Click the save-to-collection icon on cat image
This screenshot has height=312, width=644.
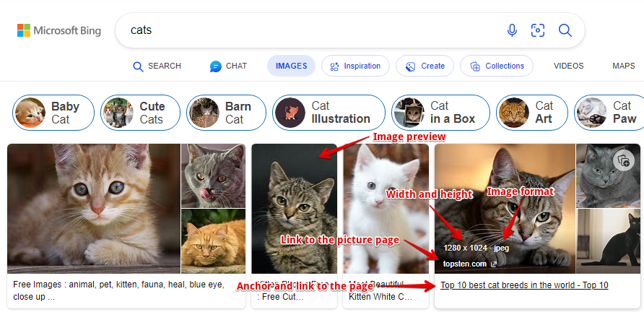click(x=622, y=160)
